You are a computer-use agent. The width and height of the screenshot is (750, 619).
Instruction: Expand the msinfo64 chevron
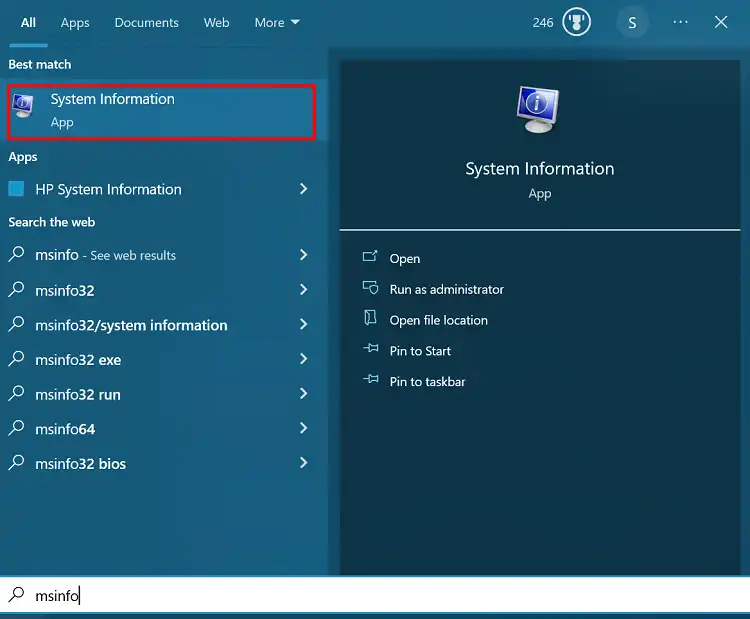[x=303, y=428]
